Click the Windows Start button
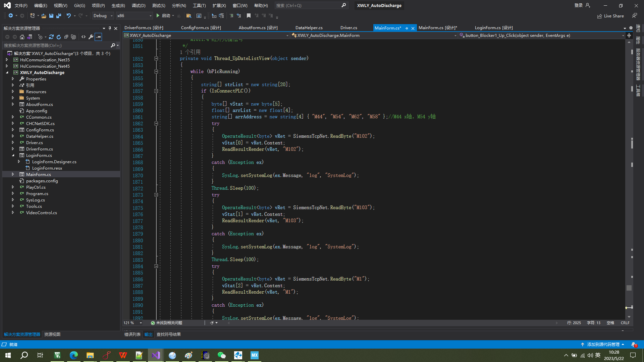Screen dimensions: 644x362 click(x=8, y=355)
